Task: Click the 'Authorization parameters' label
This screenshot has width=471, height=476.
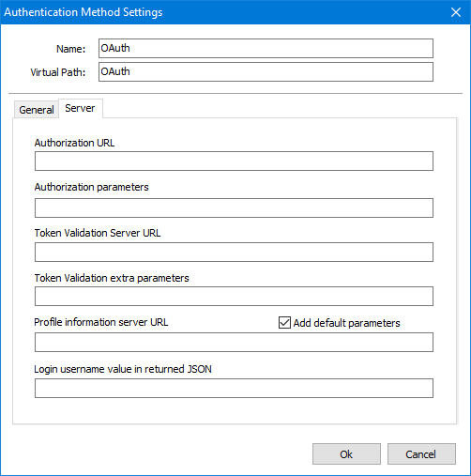Action: point(92,187)
